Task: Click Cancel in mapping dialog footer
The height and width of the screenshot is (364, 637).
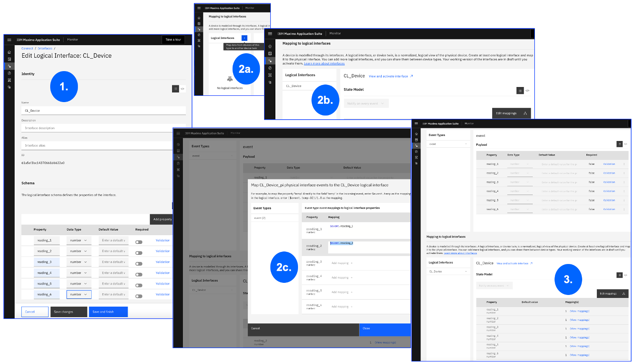Action: 303,329
